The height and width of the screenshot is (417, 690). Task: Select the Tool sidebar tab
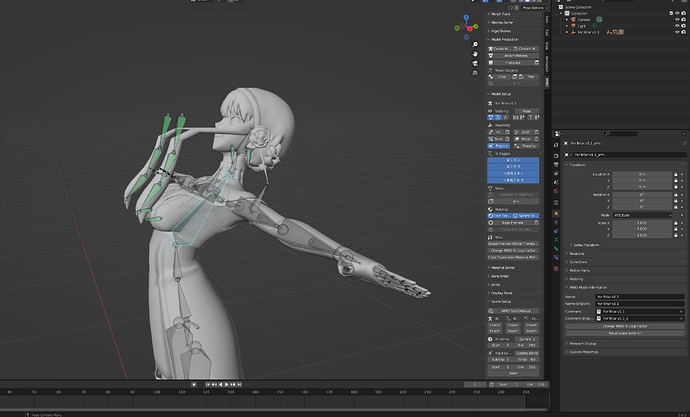tap(547, 33)
